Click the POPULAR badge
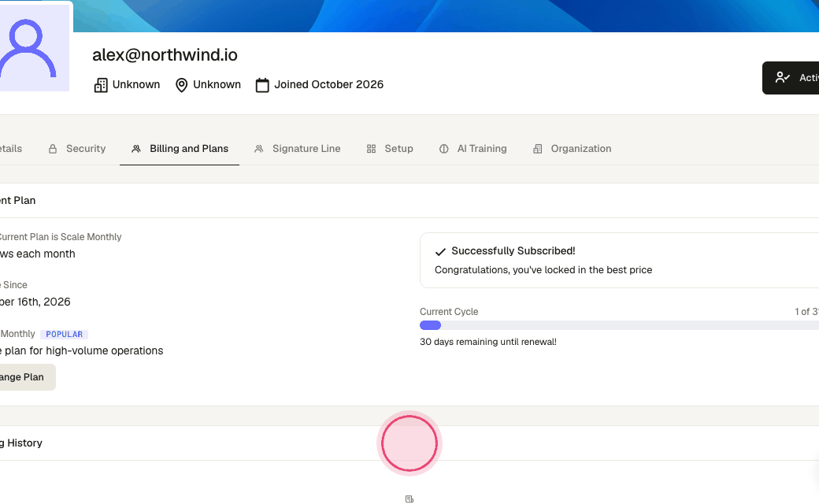Image resolution: width=819 pixels, height=504 pixels. pyautogui.click(x=65, y=334)
